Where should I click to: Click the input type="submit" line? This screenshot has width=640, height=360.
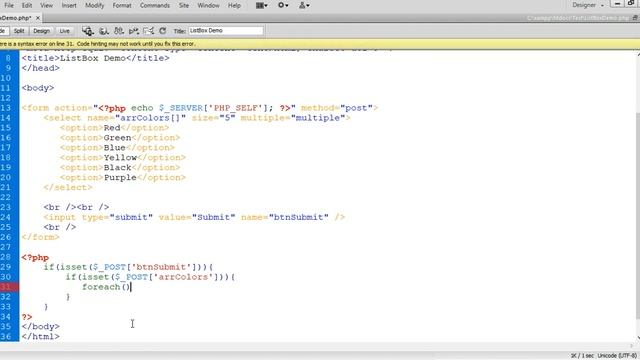point(194,217)
